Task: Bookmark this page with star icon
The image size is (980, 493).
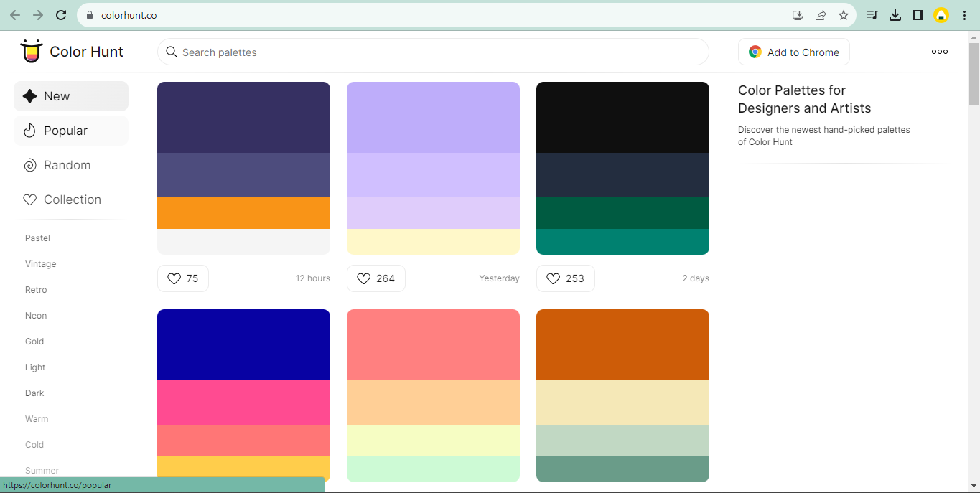Action: (x=844, y=15)
